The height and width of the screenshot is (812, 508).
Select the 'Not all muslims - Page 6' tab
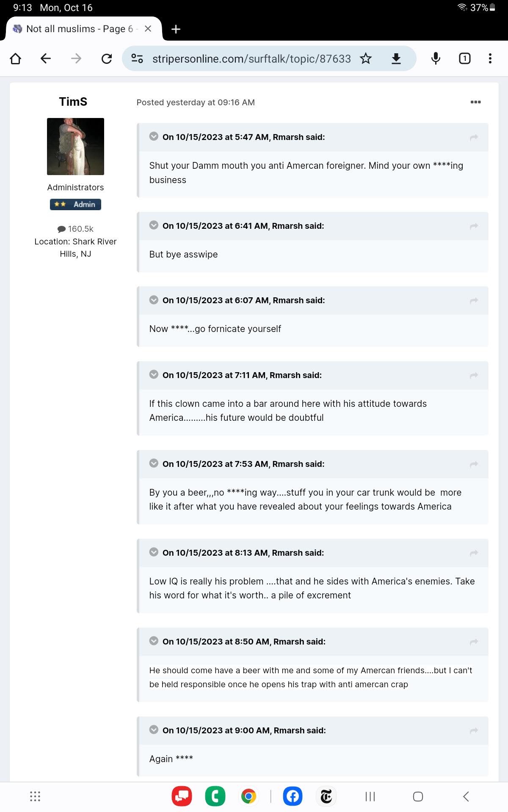click(x=79, y=29)
